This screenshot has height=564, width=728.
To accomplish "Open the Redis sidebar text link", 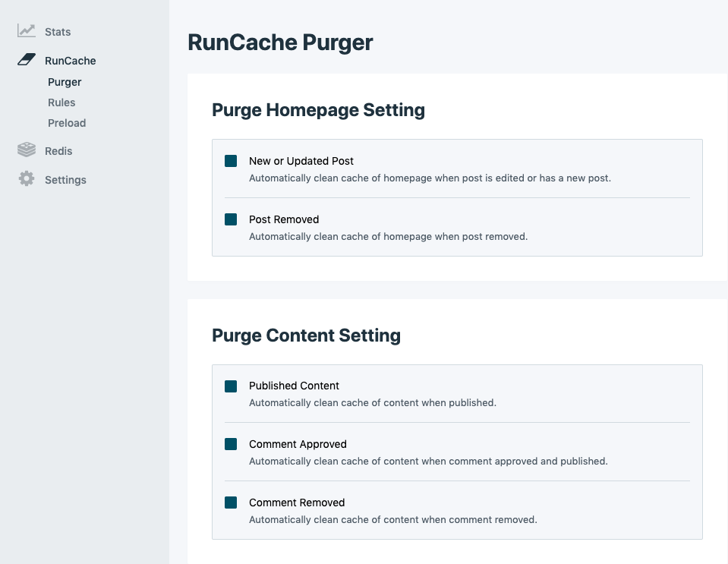I will (58, 151).
